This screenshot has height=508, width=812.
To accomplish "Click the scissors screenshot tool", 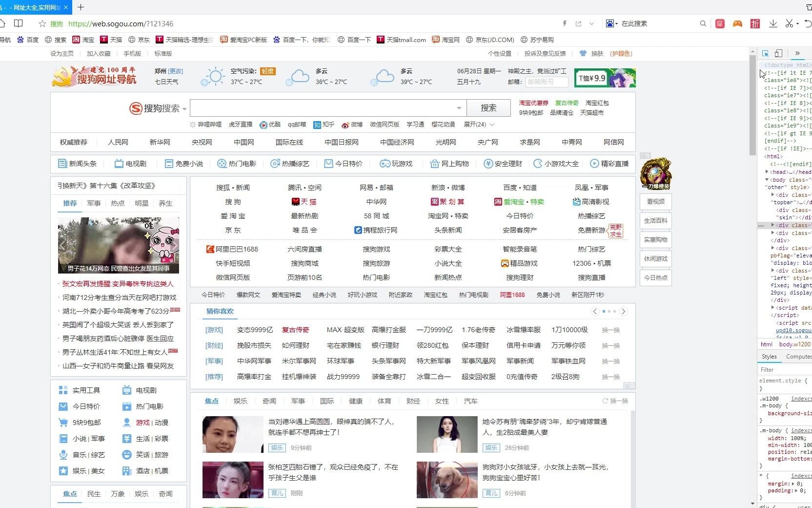I will coord(790,23).
